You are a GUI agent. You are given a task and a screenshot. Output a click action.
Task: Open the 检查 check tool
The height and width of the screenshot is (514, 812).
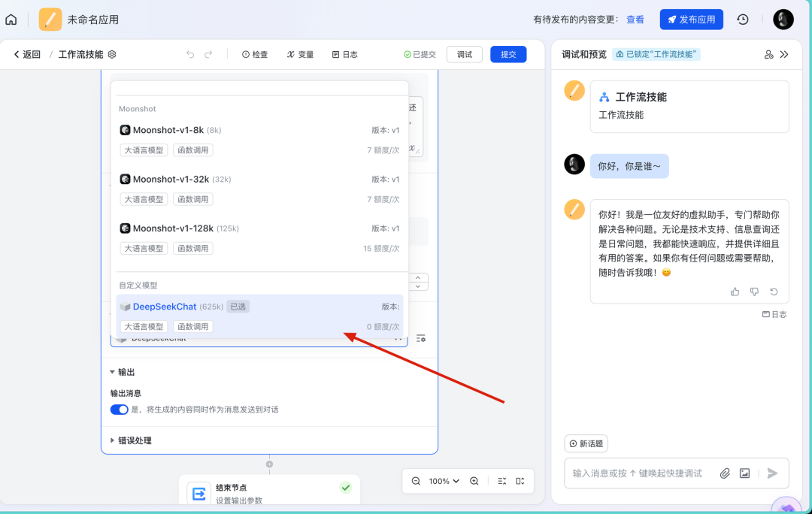(x=255, y=54)
